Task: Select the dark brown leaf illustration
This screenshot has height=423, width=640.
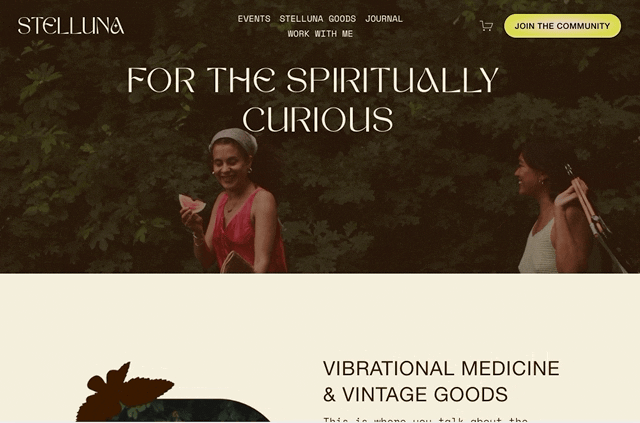Action: (x=124, y=392)
